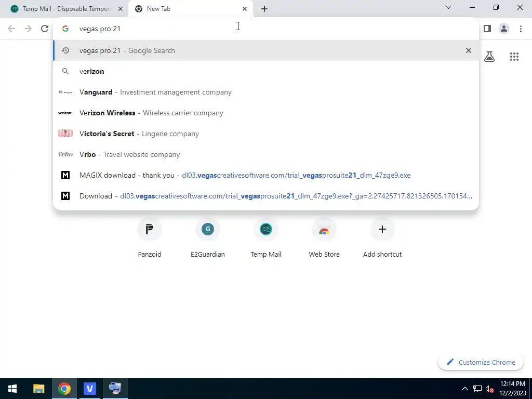Click the address bar containing vegas pro 21
This screenshot has height=399, width=532.
tap(266, 29)
